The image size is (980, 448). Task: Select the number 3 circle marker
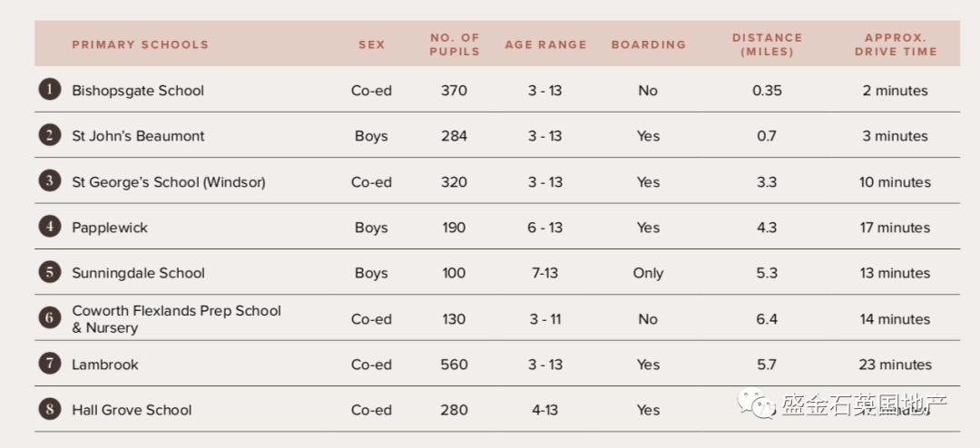[x=49, y=181]
